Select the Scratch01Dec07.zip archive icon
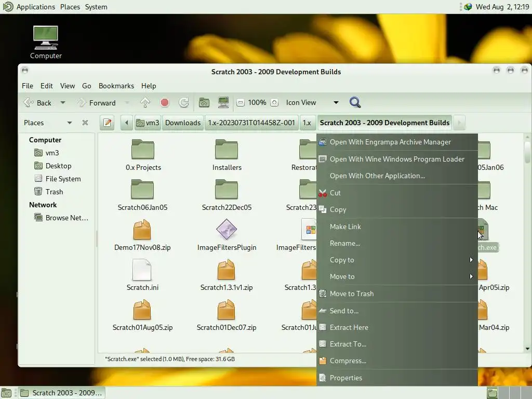 point(227,310)
